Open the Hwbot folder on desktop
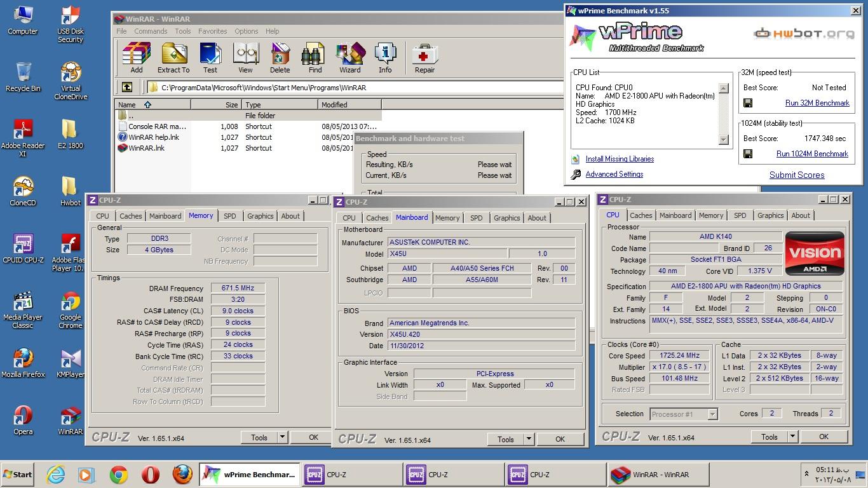 tap(71, 191)
